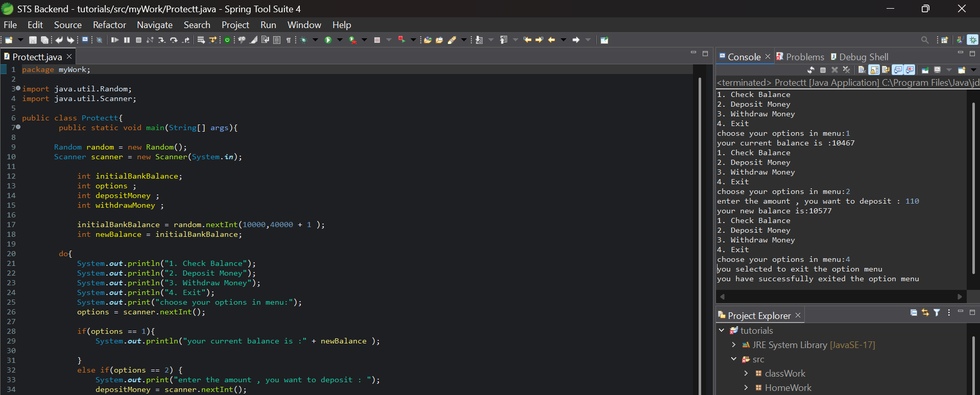Click the Console horizontal scrollbar track

pyautogui.click(x=841, y=297)
